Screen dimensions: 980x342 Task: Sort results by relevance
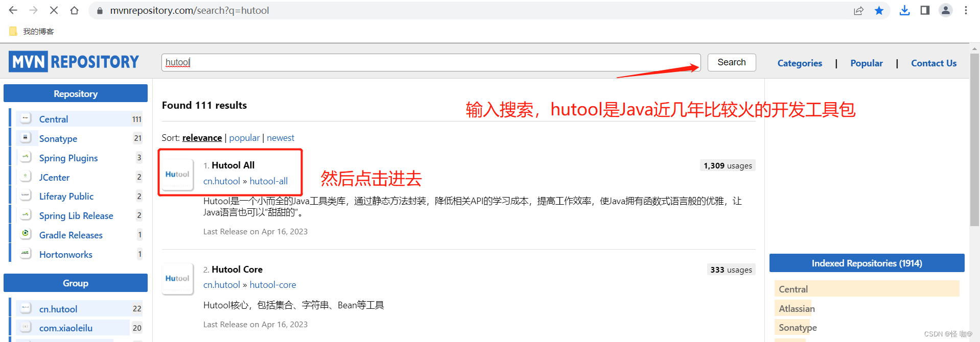[202, 138]
